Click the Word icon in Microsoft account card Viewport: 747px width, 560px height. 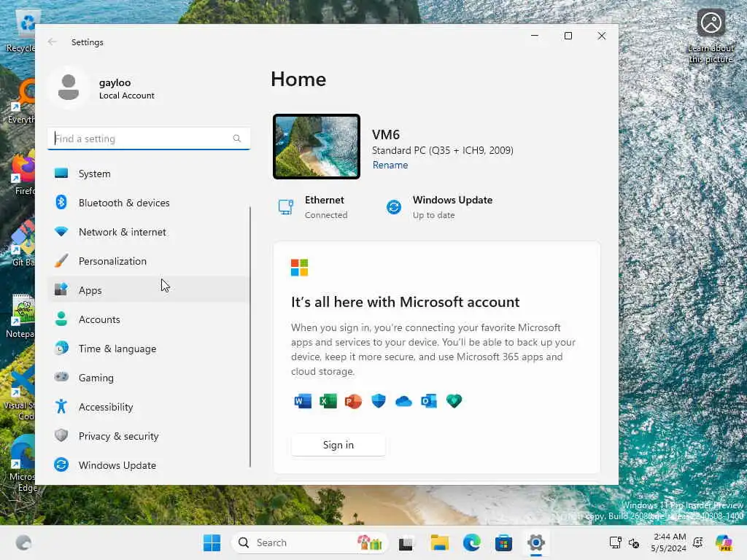click(303, 401)
